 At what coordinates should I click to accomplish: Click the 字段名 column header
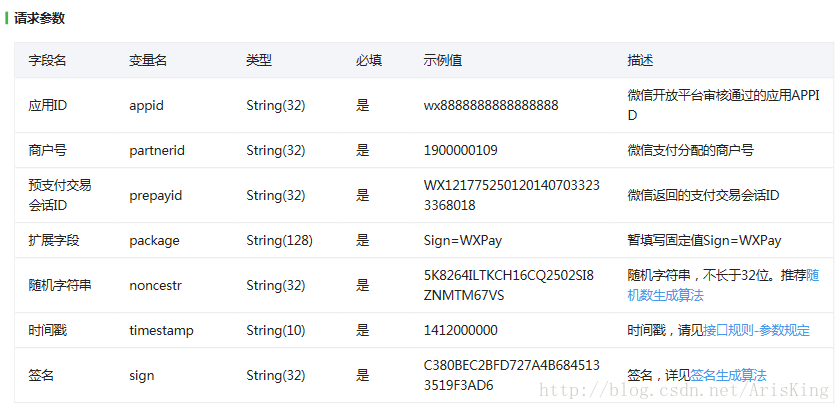point(47,61)
